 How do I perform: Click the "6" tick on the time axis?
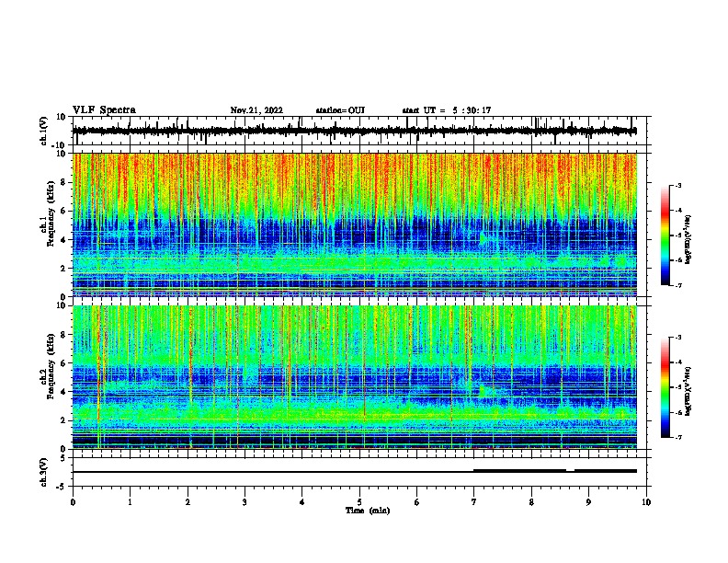(x=417, y=502)
